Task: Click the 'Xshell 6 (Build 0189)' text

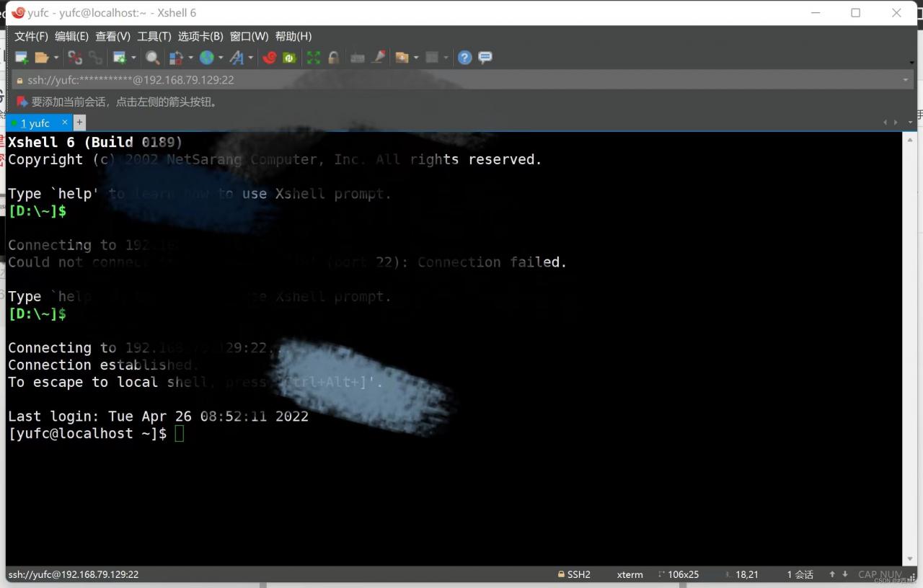Action: [95, 142]
